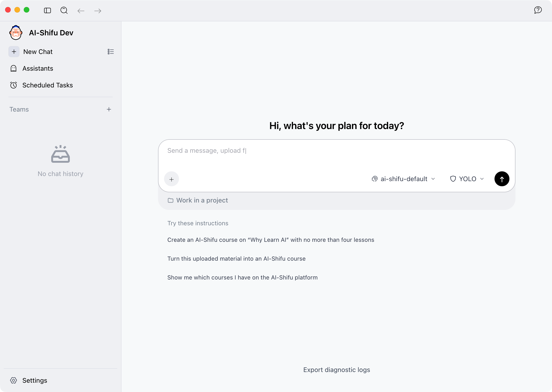Click the AI-Shifu Dev title text
The image size is (552, 392).
51,33
